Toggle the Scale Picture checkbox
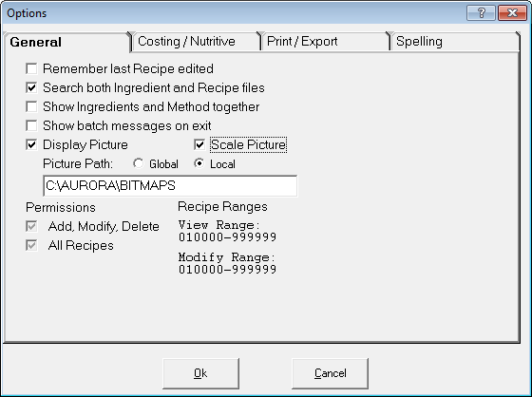 (x=199, y=144)
